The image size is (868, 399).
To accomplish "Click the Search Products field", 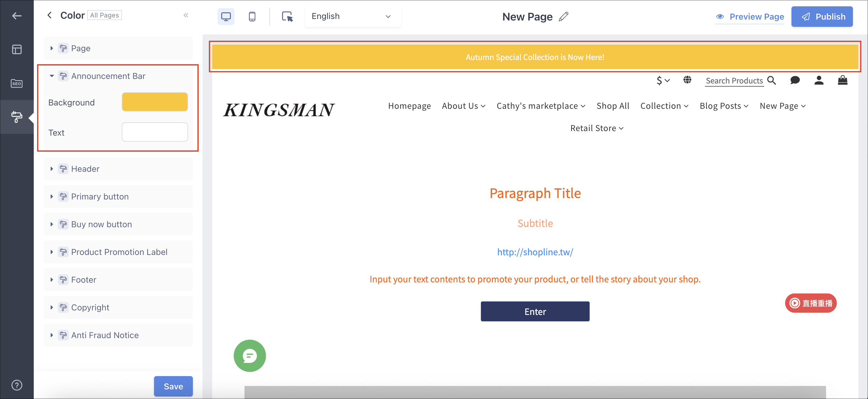I will 734,81.
